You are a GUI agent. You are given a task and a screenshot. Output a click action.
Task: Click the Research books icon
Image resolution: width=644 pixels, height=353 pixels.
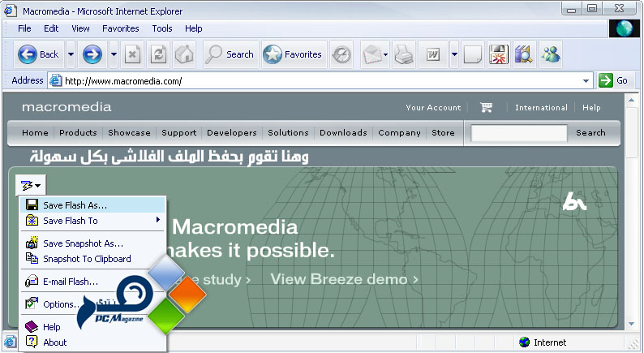point(524,54)
